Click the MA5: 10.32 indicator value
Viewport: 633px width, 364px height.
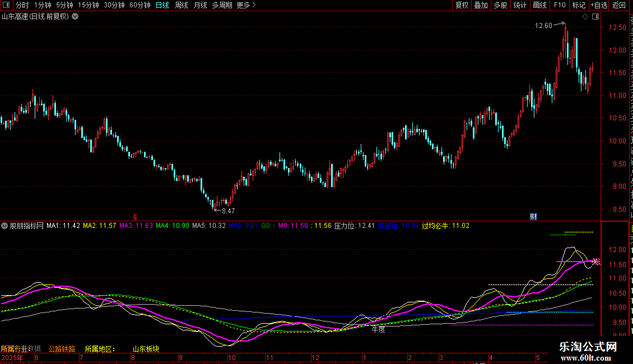point(209,226)
